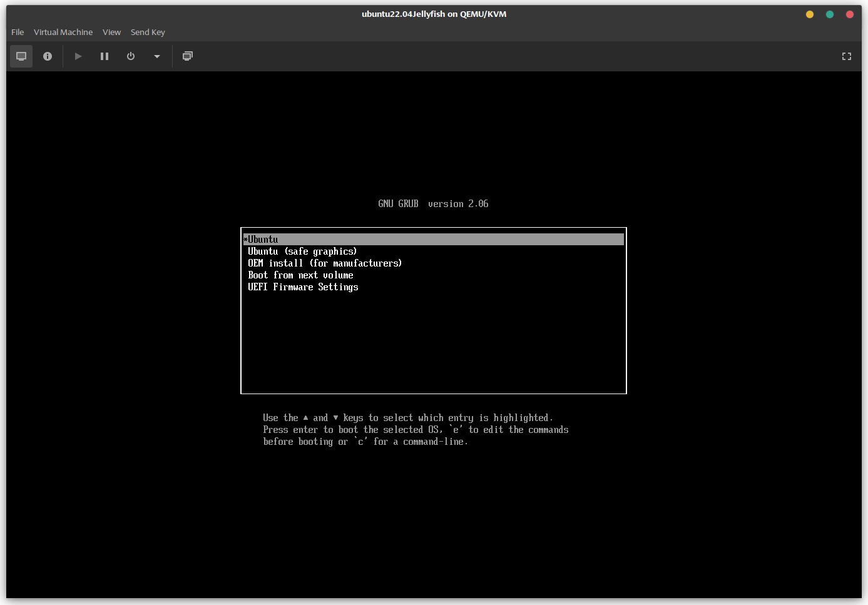This screenshot has height=605, width=868.
Task: Switch the console to fullscreen
Action: click(847, 56)
